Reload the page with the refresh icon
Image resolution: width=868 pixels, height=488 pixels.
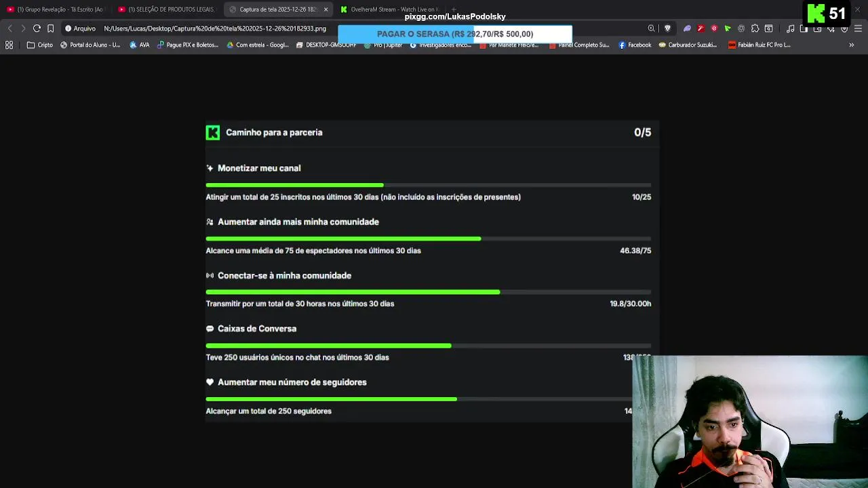tap(37, 28)
